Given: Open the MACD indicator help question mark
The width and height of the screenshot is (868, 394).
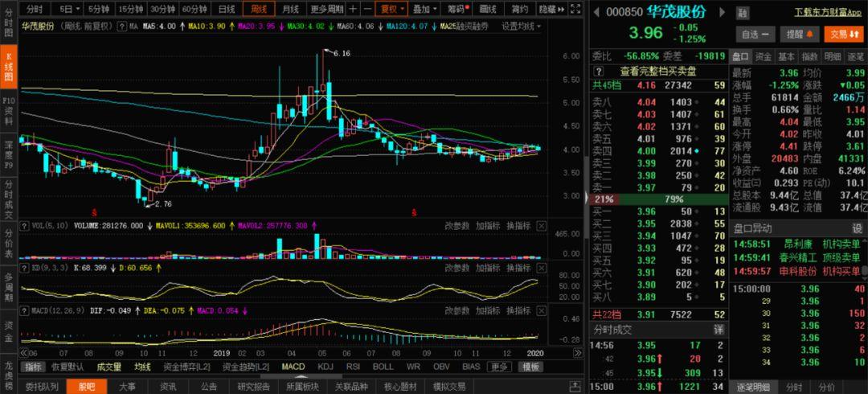Looking at the screenshot, I should [24, 311].
